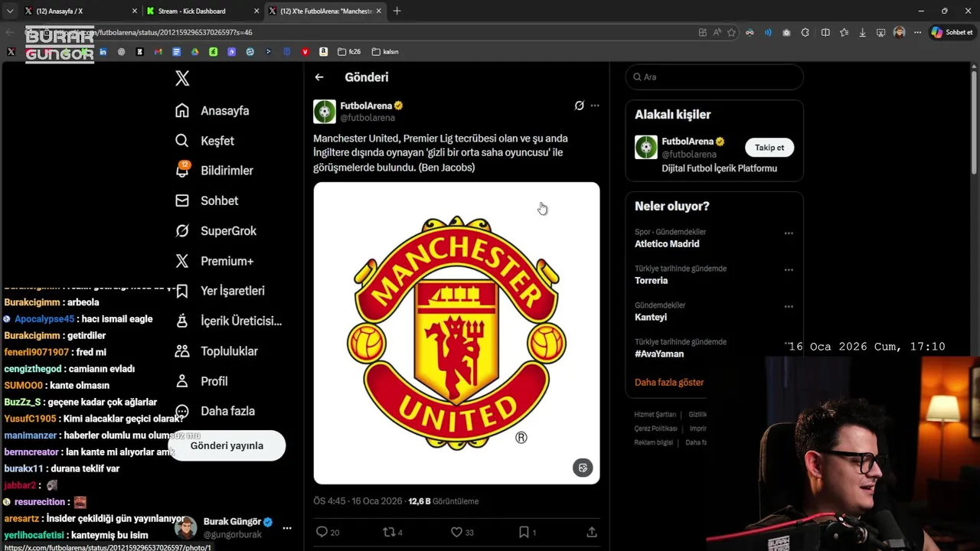Open options for Torreria trend
This screenshot has width=980, height=551.
click(789, 270)
